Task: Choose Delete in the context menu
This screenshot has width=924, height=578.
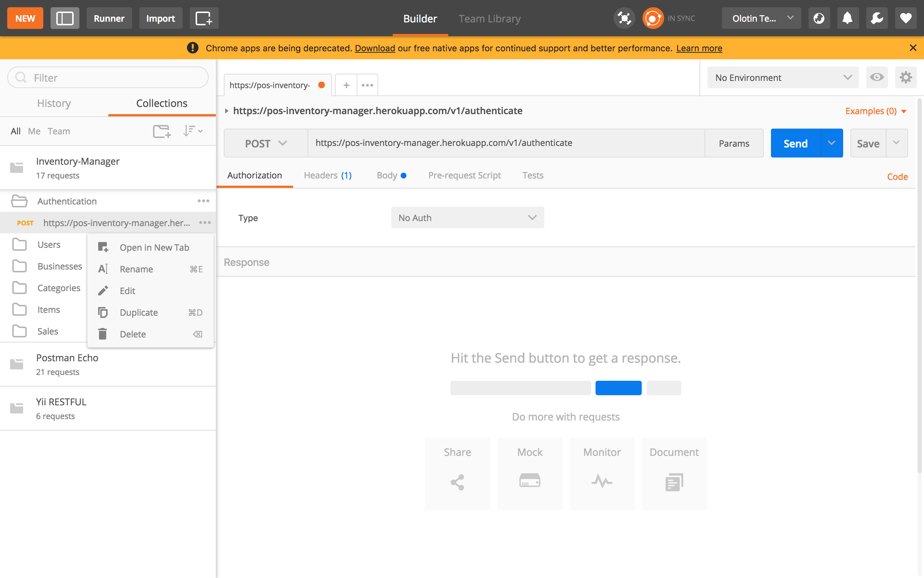Action: [x=151, y=334]
